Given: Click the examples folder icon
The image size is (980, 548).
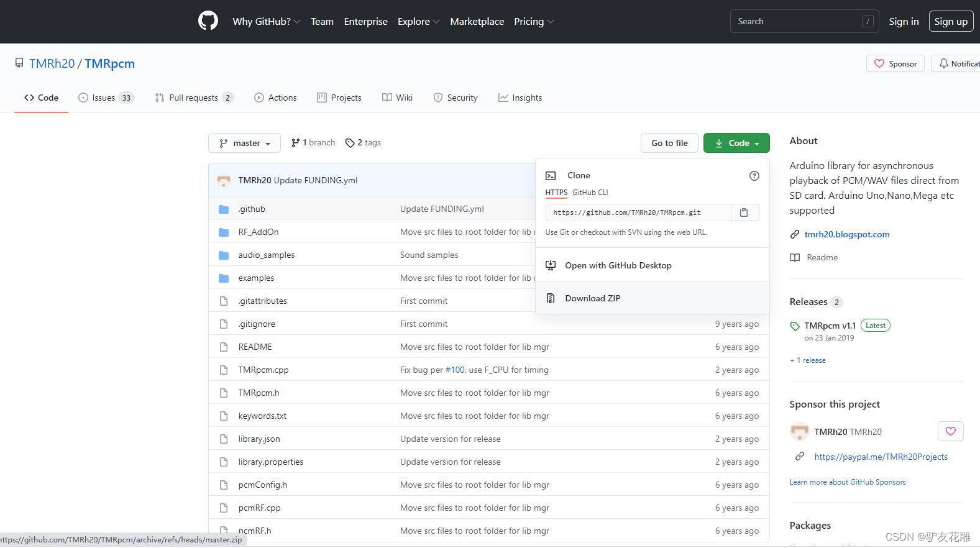Looking at the screenshot, I should (224, 278).
